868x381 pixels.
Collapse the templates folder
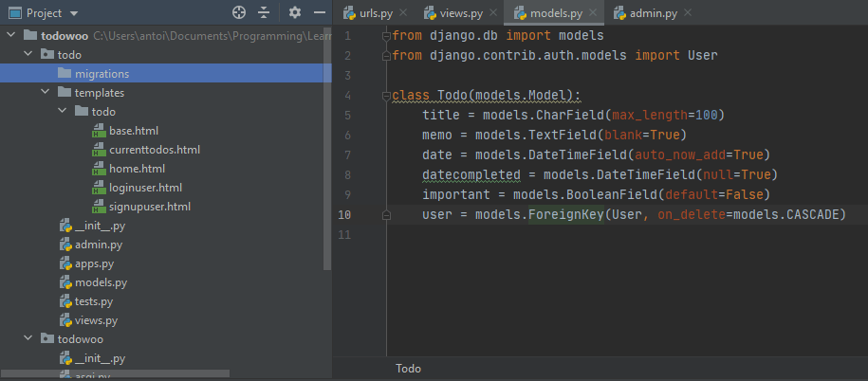coord(45,92)
